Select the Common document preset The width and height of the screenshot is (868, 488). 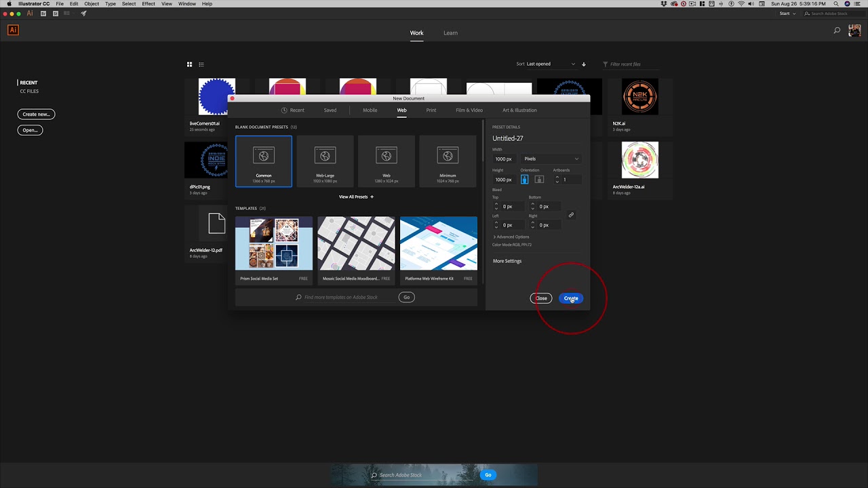tap(264, 161)
